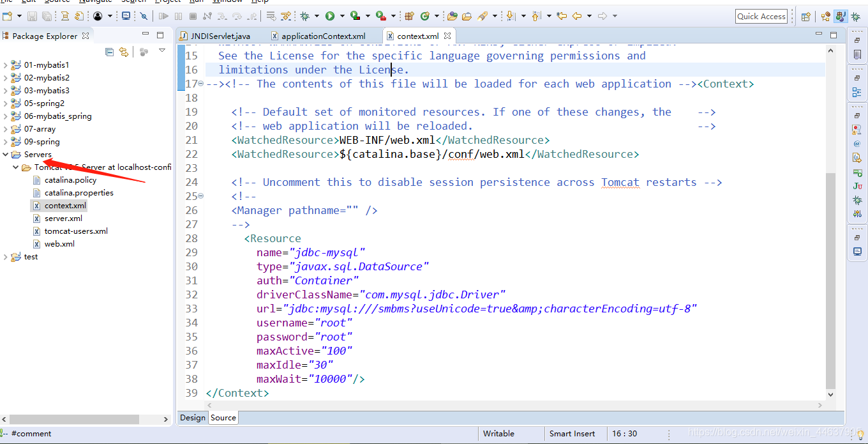The height and width of the screenshot is (444, 868).
Task: Click the jdbc-mysql name value on line 29
Action: [x=327, y=252]
